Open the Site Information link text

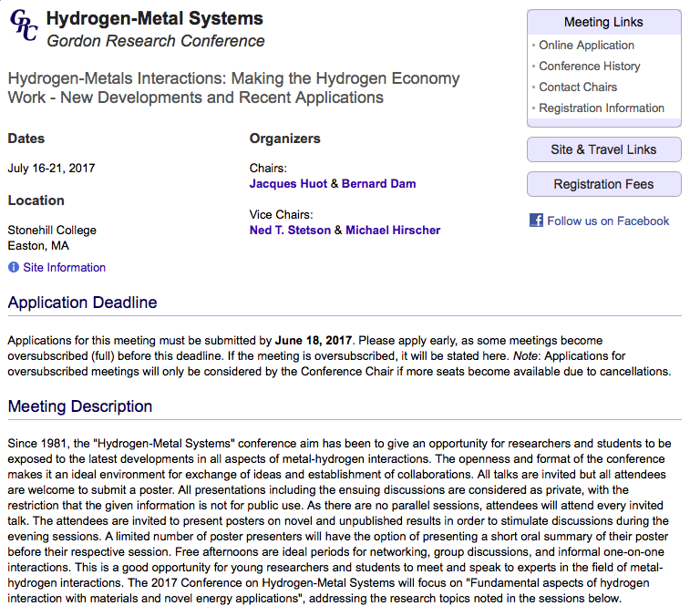(x=64, y=268)
